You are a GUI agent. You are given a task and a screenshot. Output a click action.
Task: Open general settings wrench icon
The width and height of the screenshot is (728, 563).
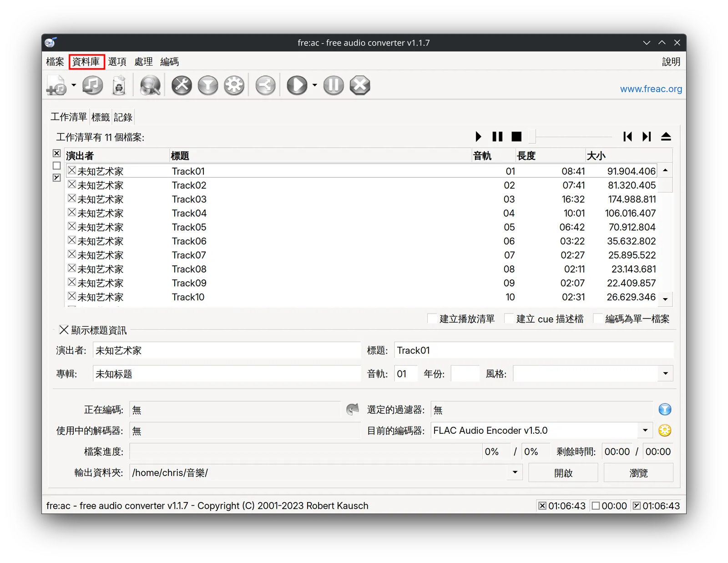coord(182,86)
